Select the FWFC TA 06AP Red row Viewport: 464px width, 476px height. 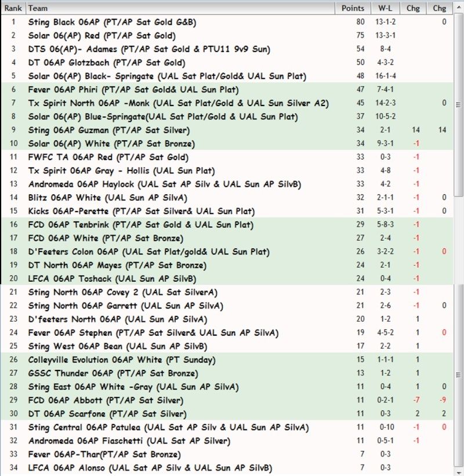[227, 157]
